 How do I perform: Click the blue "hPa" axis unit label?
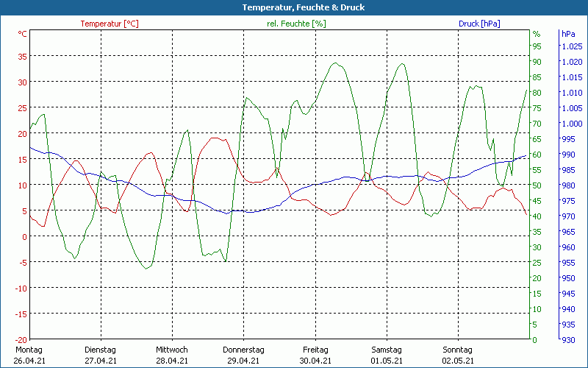coord(568,34)
